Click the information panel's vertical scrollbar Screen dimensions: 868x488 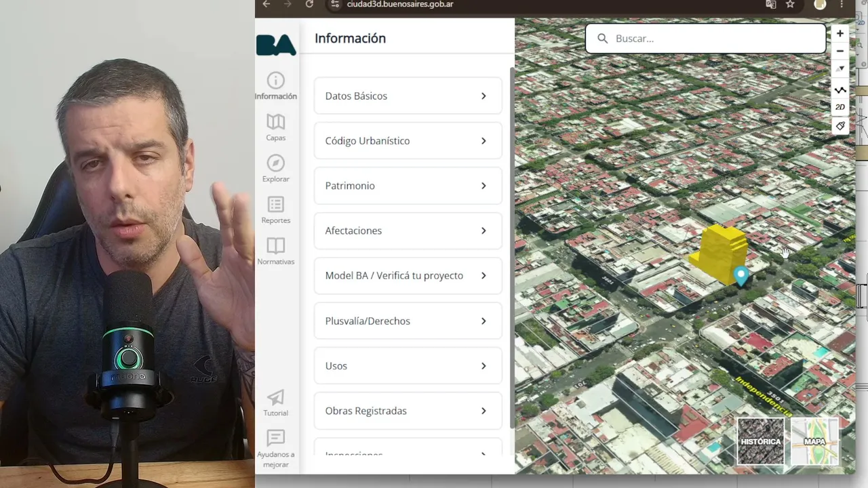(x=512, y=247)
